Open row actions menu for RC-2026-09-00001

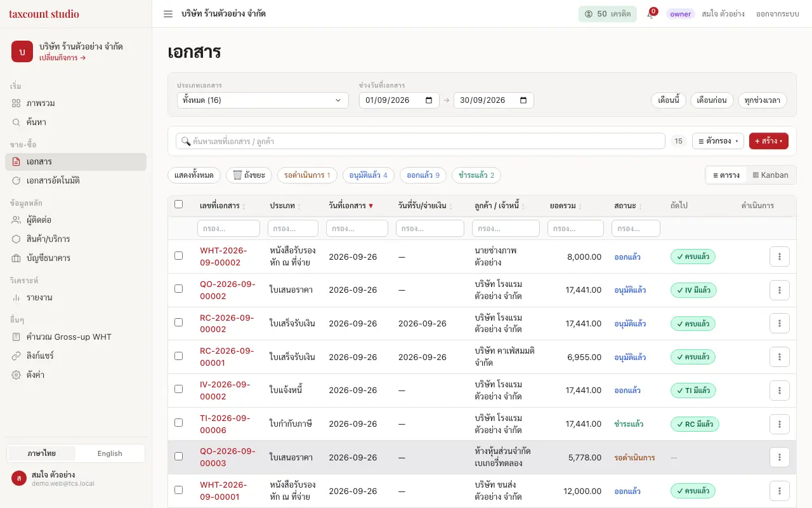click(780, 357)
